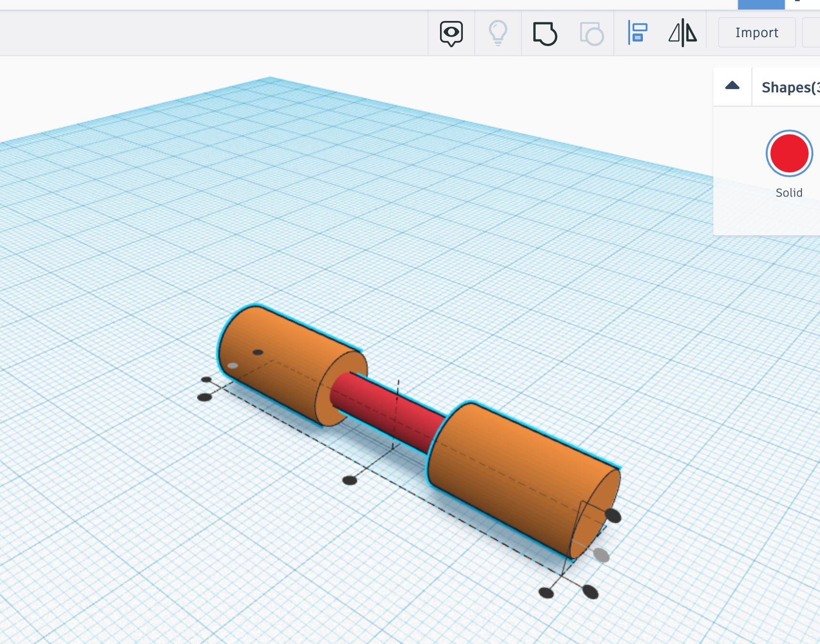Image resolution: width=820 pixels, height=644 pixels.
Task: Select the Mirror/Flip tool
Action: 683,33
